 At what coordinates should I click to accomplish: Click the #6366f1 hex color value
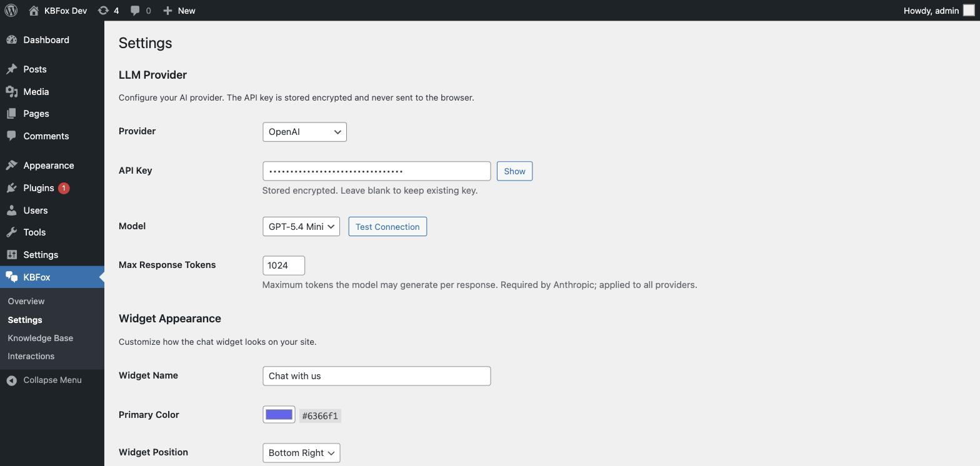320,416
